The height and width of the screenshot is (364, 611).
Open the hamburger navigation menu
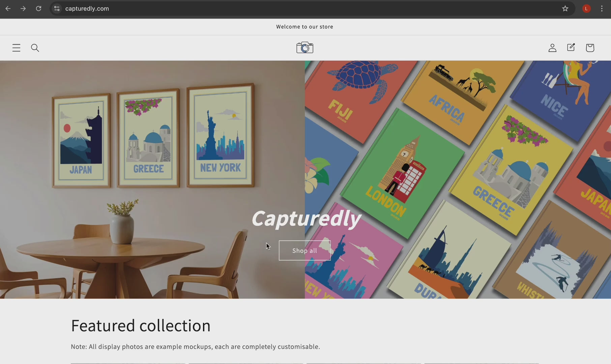16,48
